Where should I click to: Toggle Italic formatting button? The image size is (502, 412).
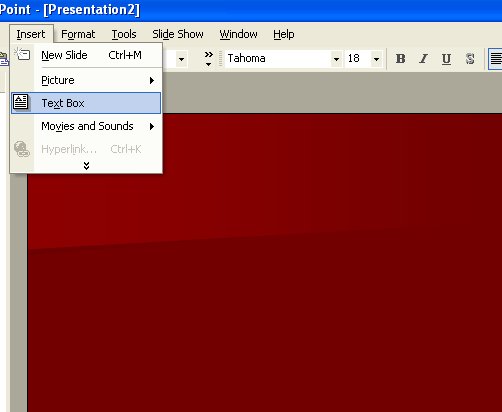click(423, 59)
